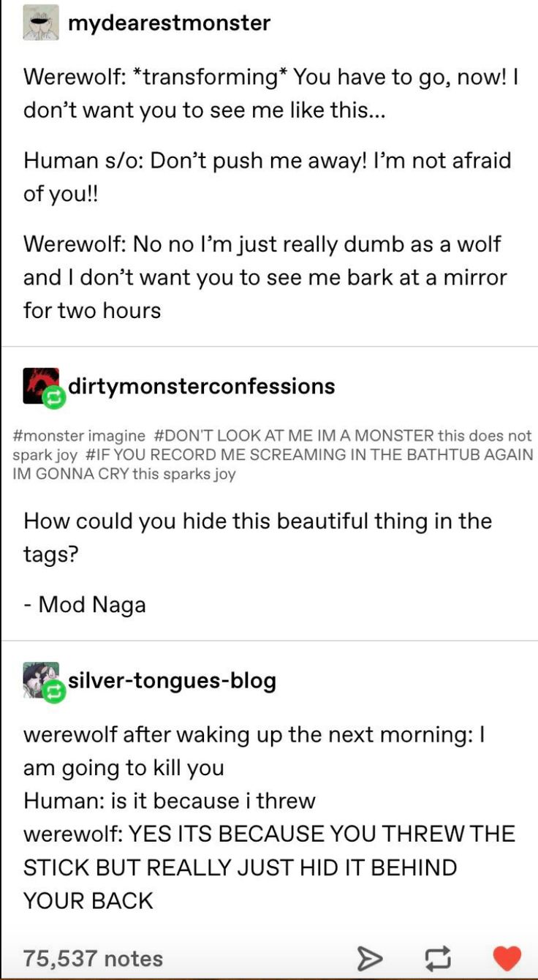The height and width of the screenshot is (980, 538).
Task: Tap the red heart like icon
Action: 507,958
